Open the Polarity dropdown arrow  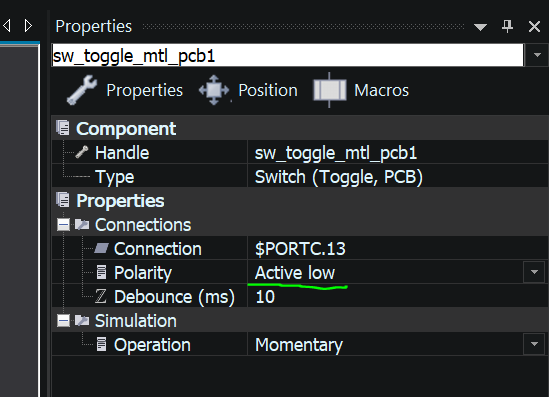(534, 272)
